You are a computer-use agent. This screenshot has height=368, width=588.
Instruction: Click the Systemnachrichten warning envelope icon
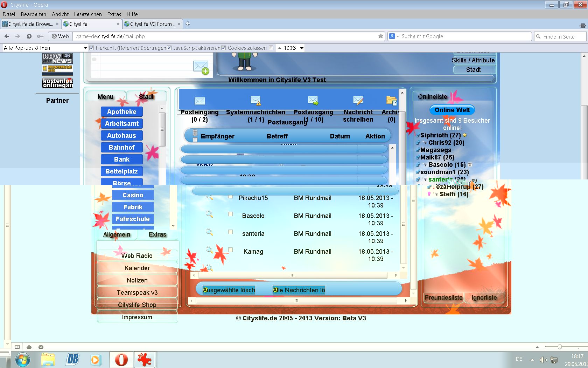(255, 101)
